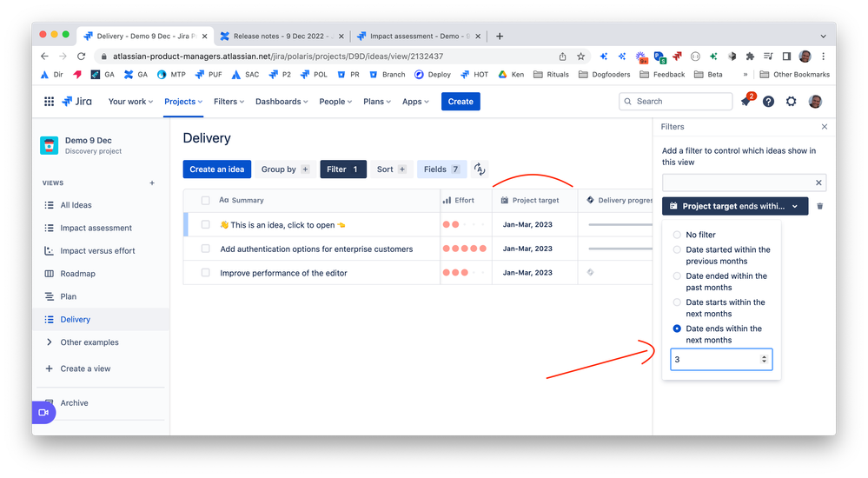Select 'Date ended within the past months'
The width and height of the screenshot is (868, 478).
tap(677, 276)
